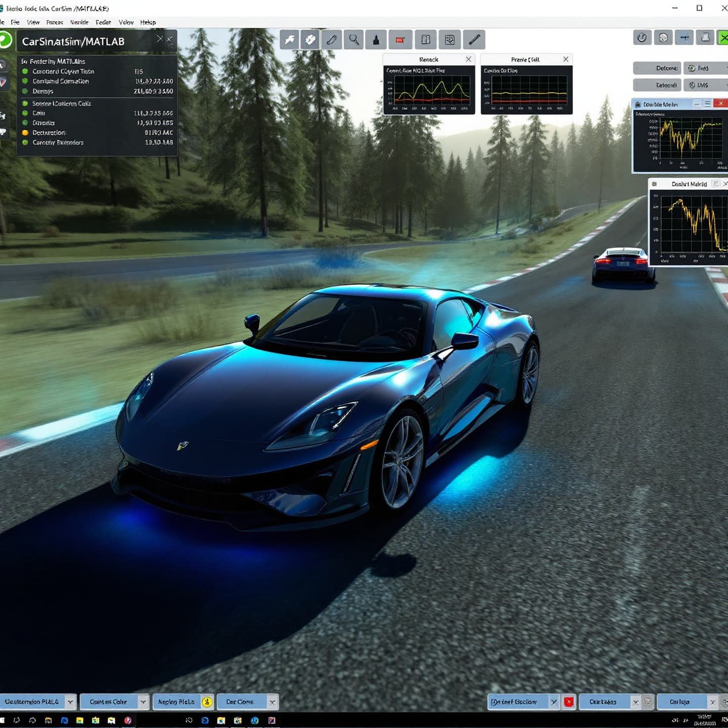
Task: Click the red square icon in bottom bar
Action: coord(569,702)
